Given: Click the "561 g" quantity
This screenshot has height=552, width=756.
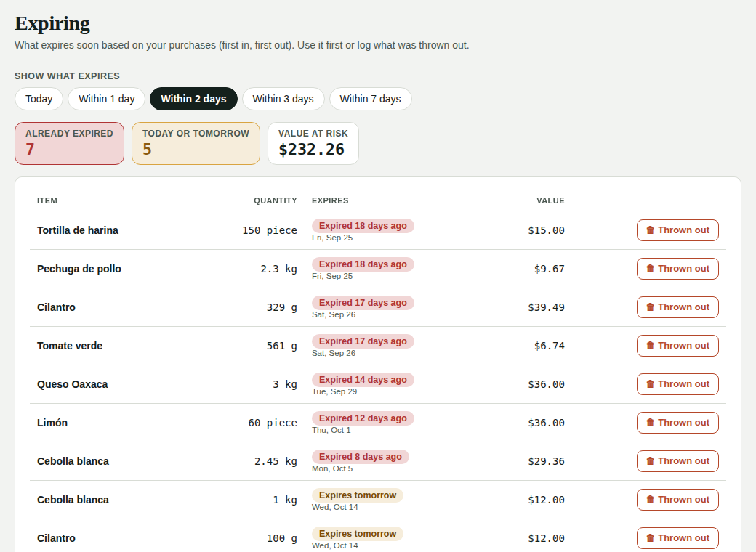Looking at the screenshot, I should (281, 346).
